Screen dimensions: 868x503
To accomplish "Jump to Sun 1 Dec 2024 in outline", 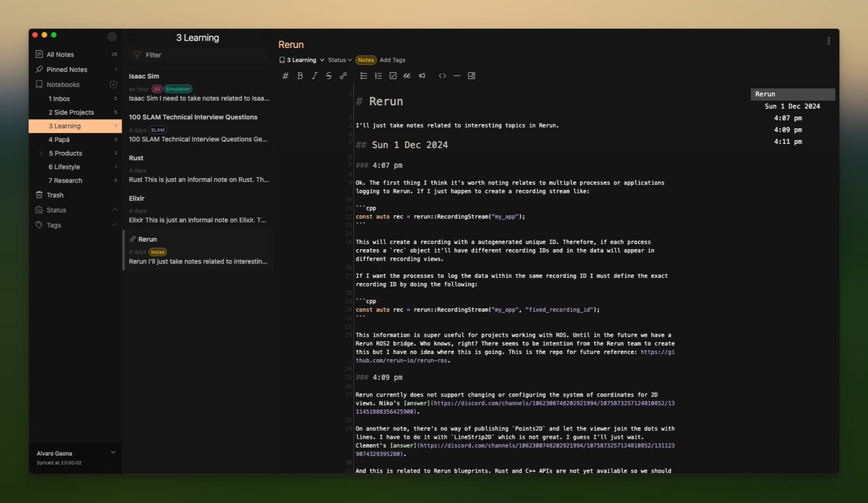I will [x=792, y=106].
